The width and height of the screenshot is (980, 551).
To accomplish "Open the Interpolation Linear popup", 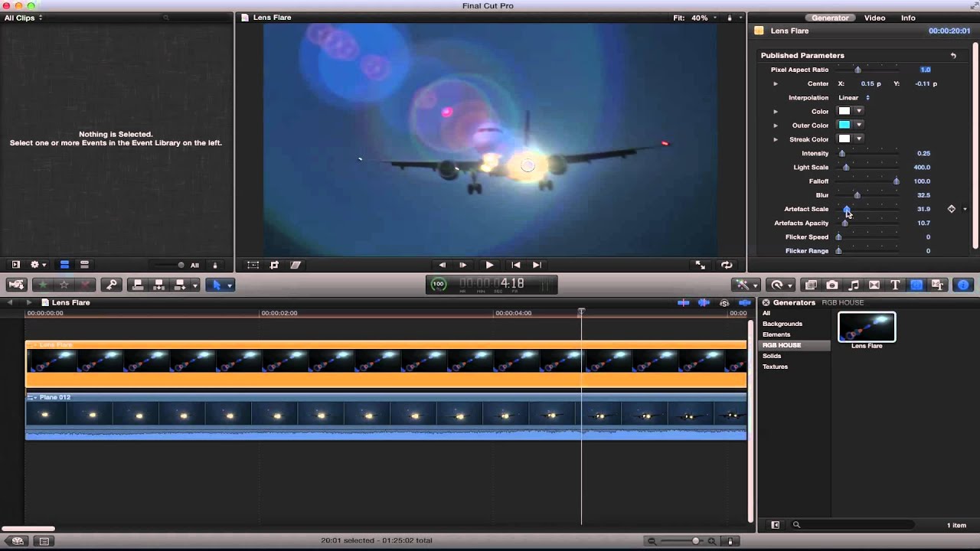I will [x=854, y=97].
